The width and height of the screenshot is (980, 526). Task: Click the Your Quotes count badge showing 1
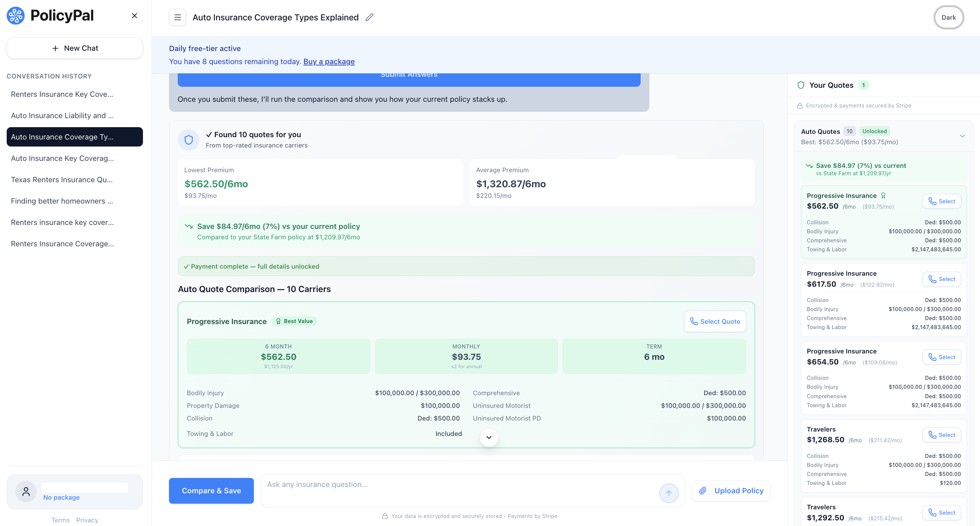[863, 85]
